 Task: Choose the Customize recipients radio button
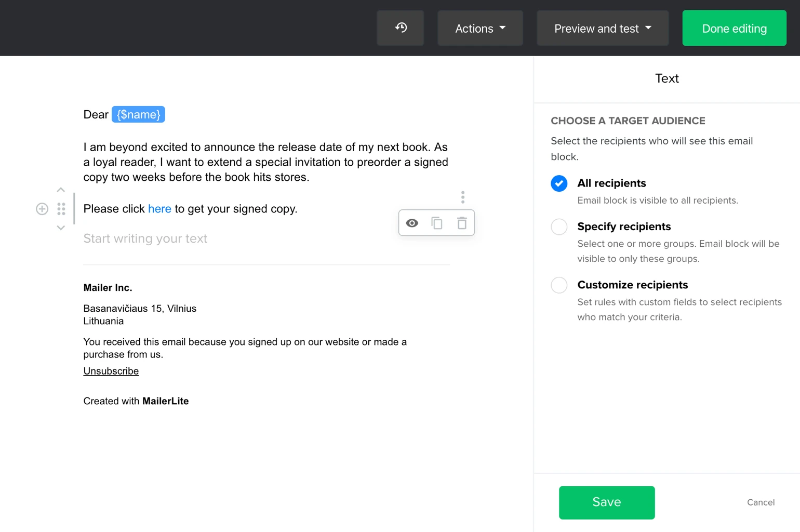[x=559, y=285]
